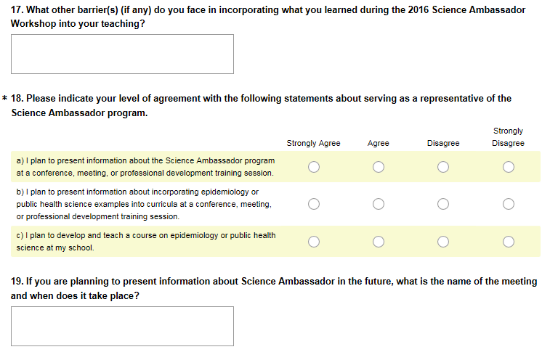
Task: Click statement a about presenting at conference
Action: (x=146, y=167)
